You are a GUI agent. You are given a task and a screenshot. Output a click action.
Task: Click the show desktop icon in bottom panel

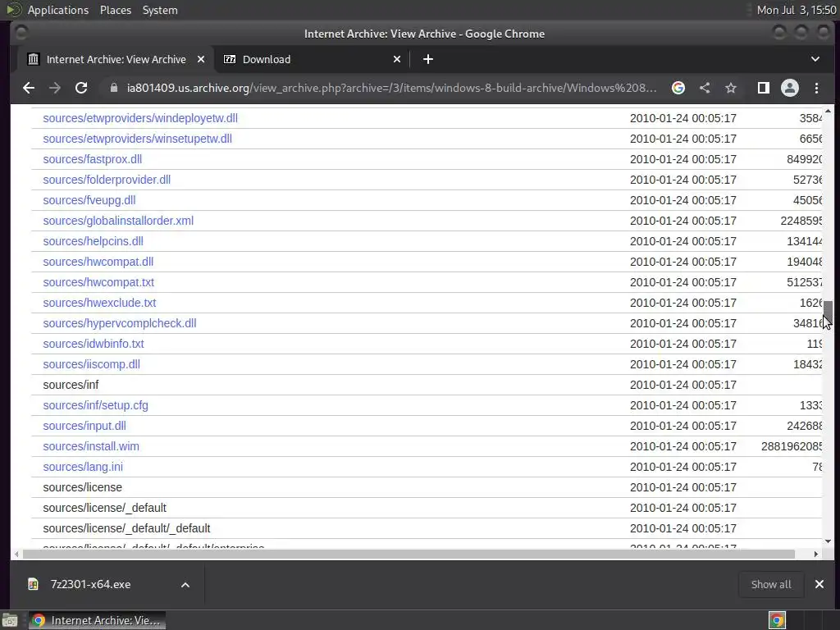[10, 620]
